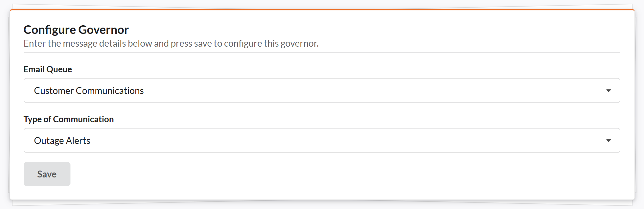Click the Email Queue dropdown caret arrow

609,91
